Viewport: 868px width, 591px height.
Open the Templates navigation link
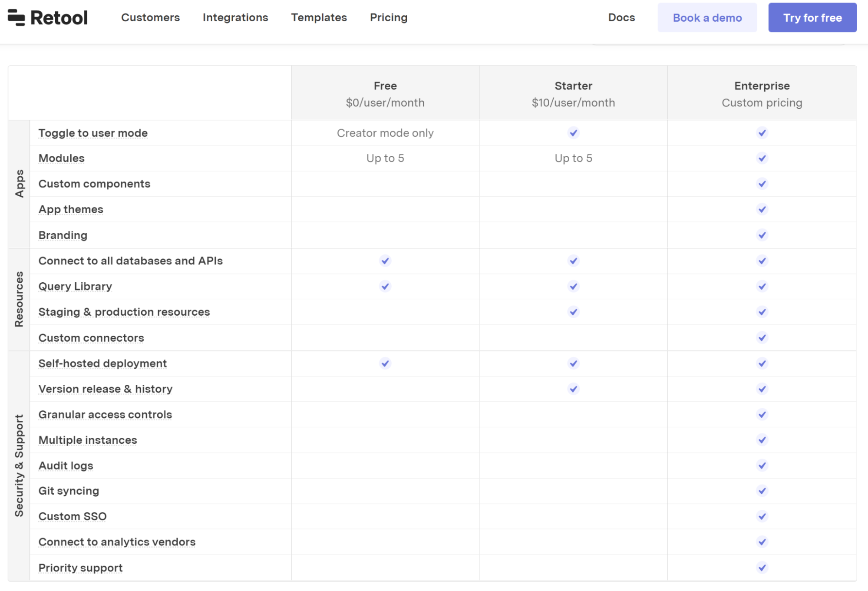tap(319, 17)
